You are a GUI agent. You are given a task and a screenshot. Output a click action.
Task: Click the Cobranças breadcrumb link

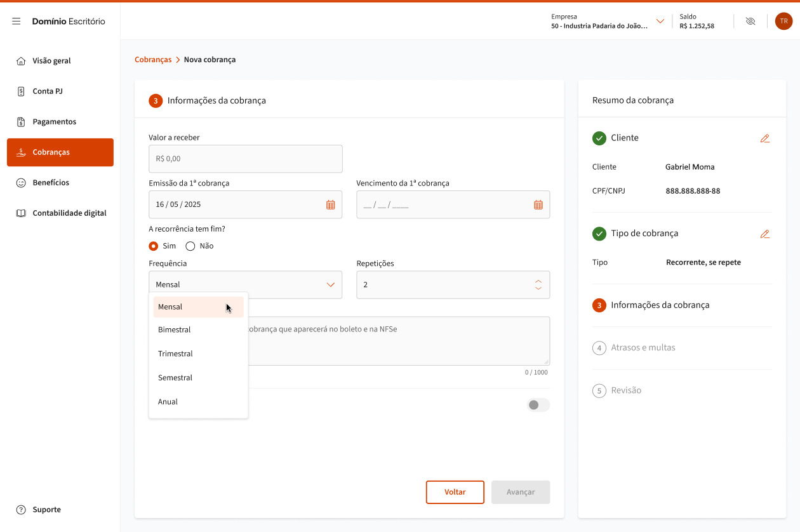pyautogui.click(x=153, y=60)
